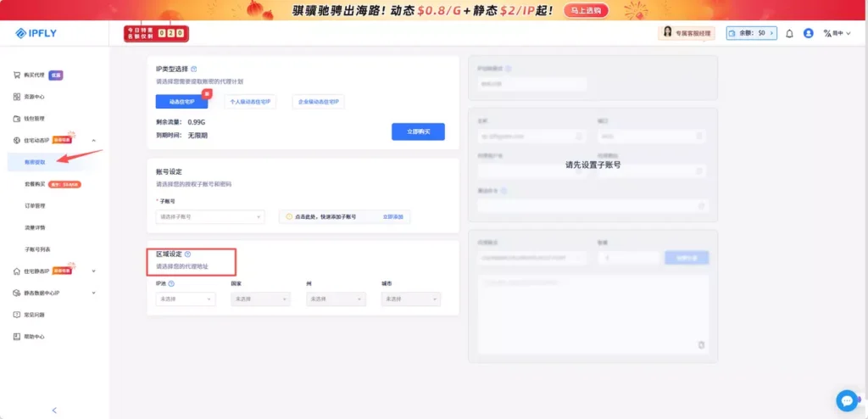Click the 立即添加 link
This screenshot has height=419, width=868.
pos(393,217)
